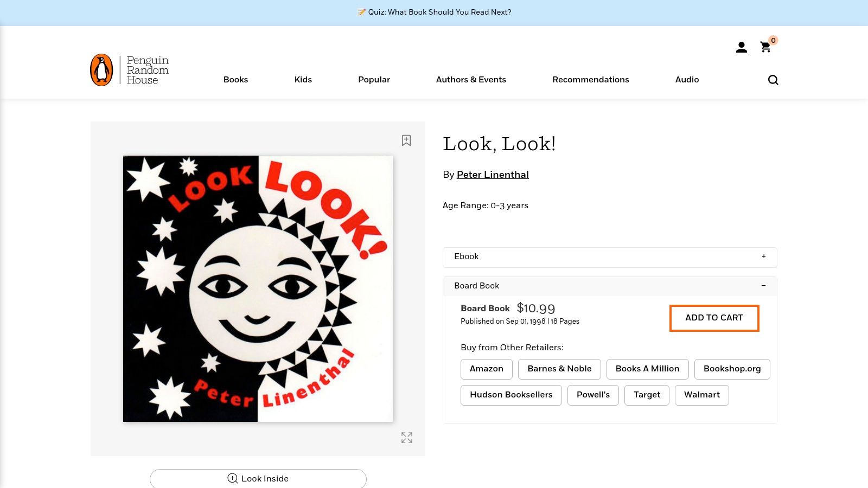Click the Add to Cart button
The height and width of the screenshot is (488, 868).
(714, 318)
